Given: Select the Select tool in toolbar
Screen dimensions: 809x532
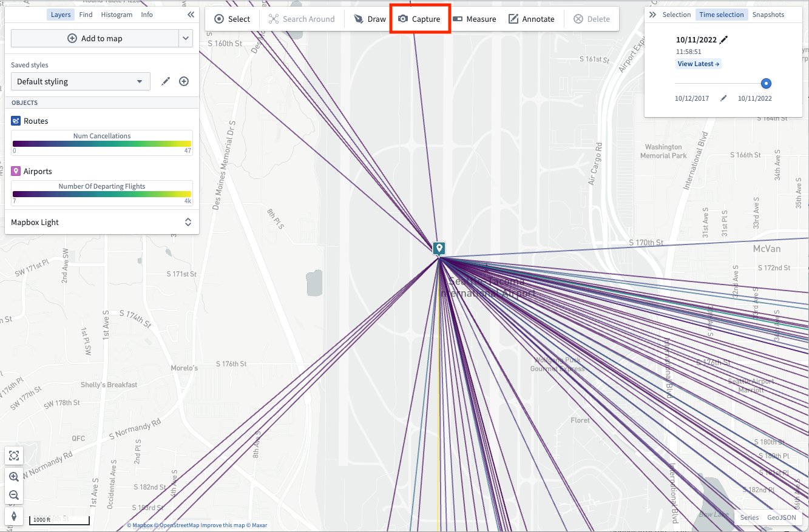Looking at the screenshot, I should click(x=232, y=19).
